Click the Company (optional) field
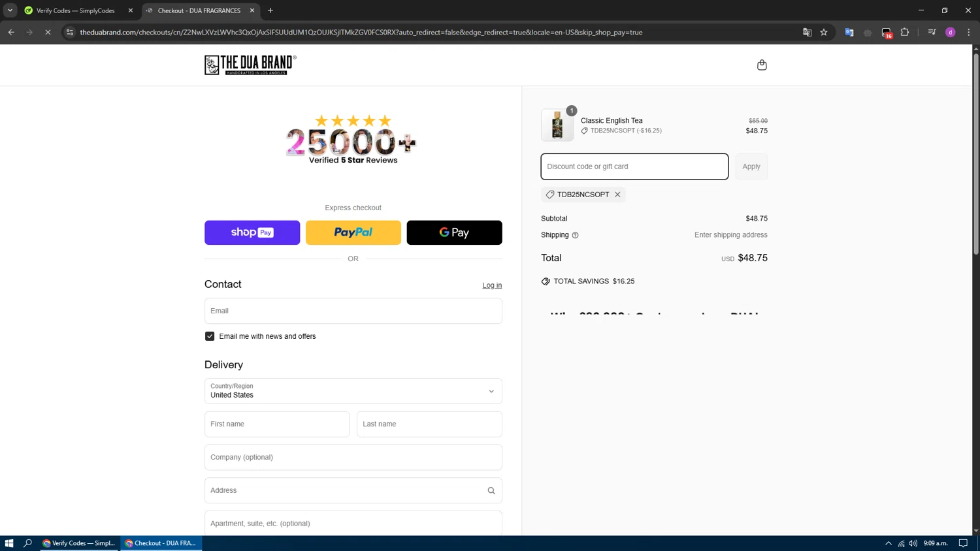 click(x=353, y=457)
